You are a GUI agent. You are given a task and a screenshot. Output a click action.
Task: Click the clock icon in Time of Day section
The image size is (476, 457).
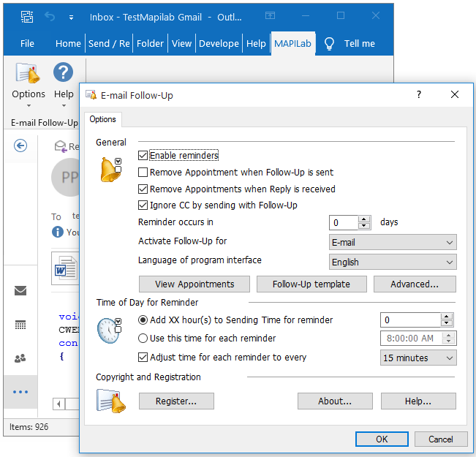click(109, 331)
